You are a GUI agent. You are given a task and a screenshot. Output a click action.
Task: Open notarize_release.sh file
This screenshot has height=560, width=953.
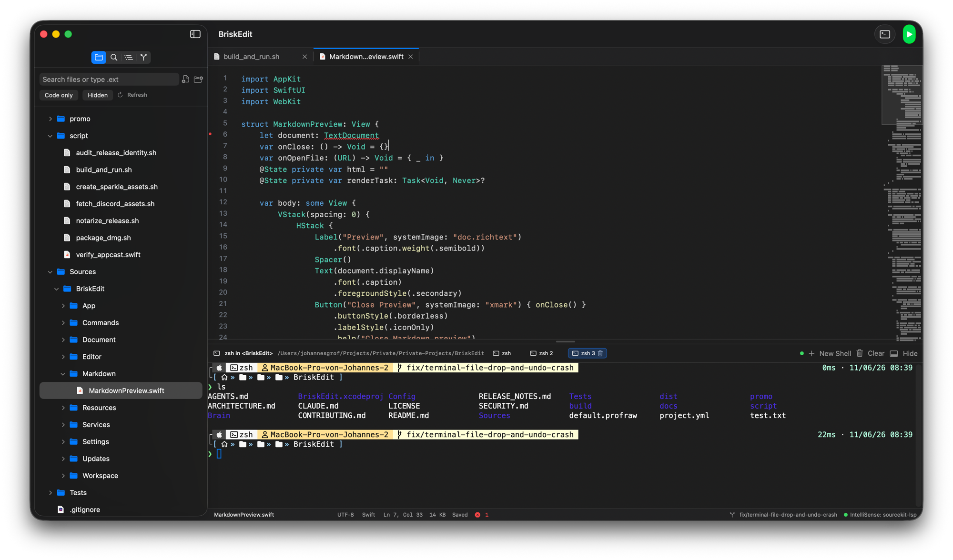pyautogui.click(x=107, y=221)
